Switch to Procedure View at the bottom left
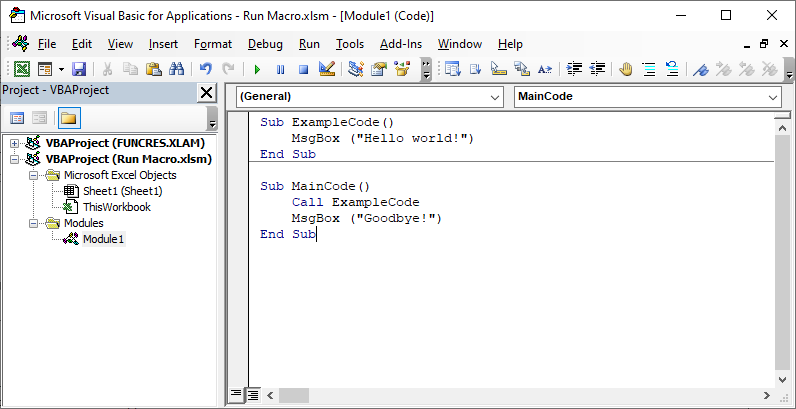 236,394
